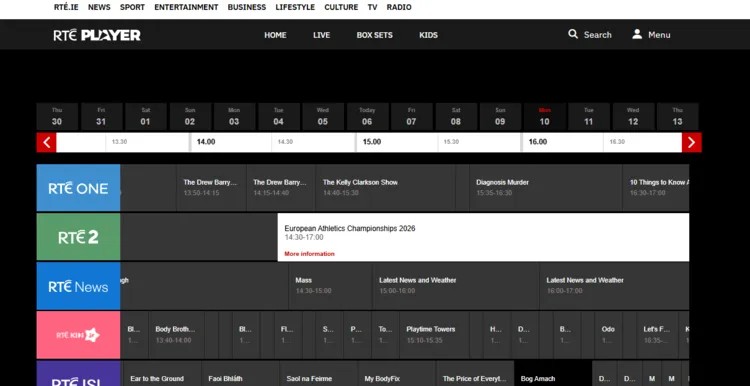Select Sun 09 in the date bar

click(x=500, y=117)
